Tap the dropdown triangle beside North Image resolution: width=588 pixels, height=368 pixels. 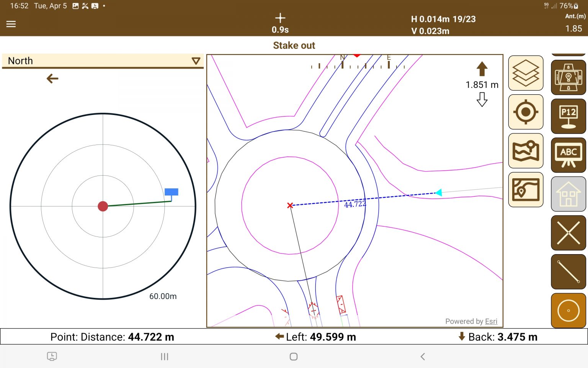coord(196,61)
